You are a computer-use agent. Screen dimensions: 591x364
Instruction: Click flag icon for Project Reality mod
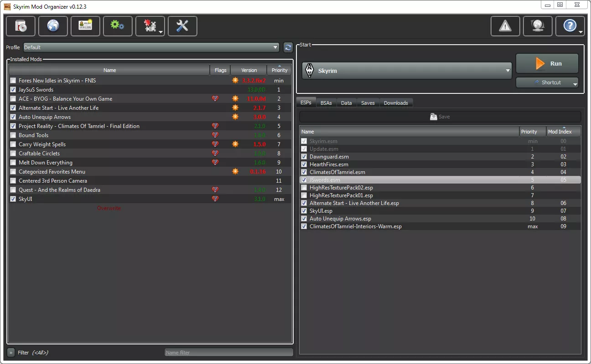click(x=215, y=126)
